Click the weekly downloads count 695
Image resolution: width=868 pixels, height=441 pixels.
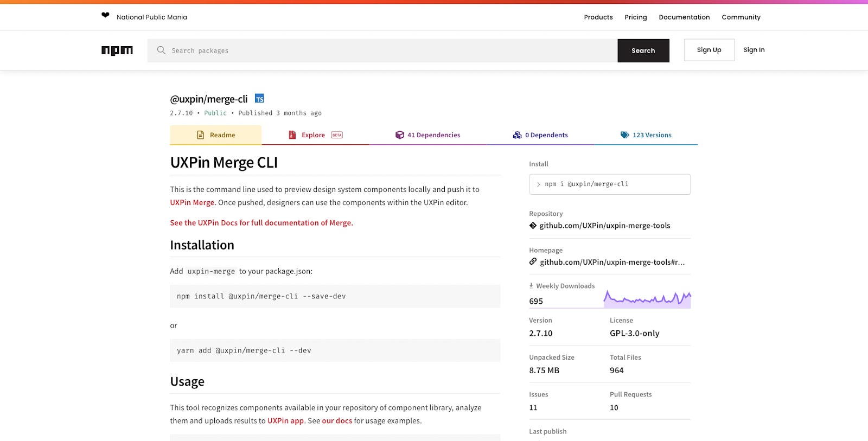pos(536,302)
